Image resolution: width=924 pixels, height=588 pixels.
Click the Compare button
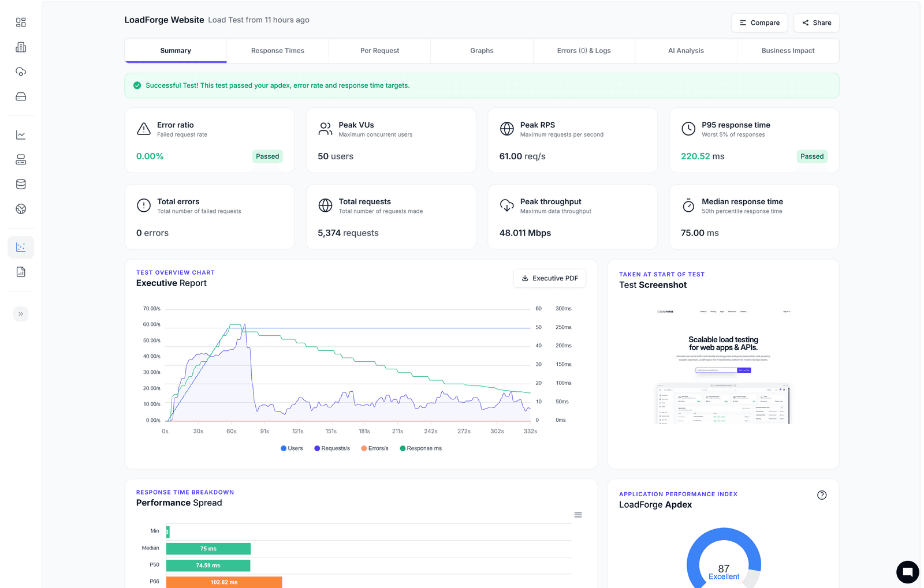[x=759, y=23]
